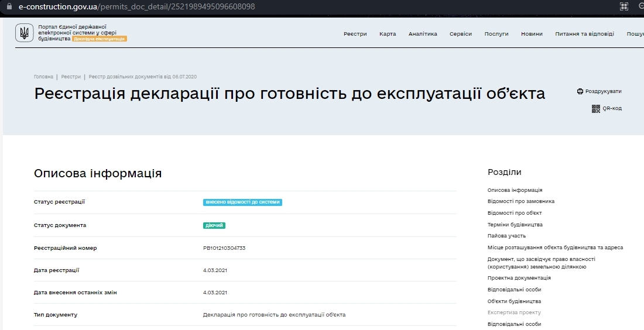Click the Статус документа label
This screenshot has height=330, width=644.
(x=60, y=225)
